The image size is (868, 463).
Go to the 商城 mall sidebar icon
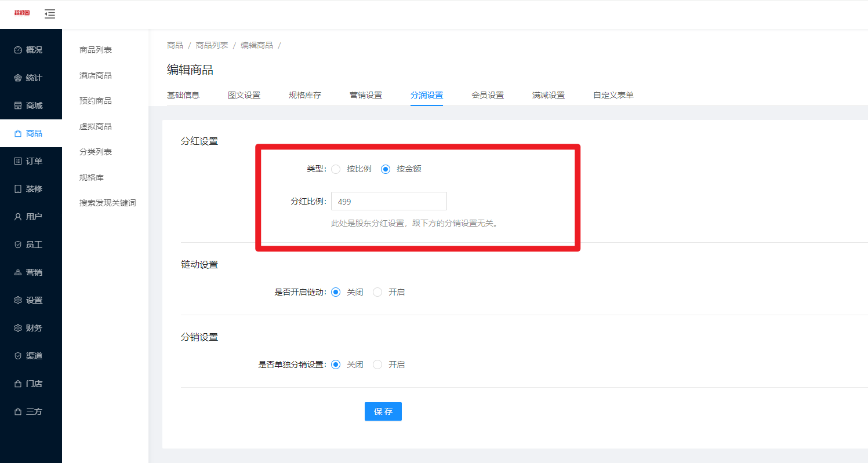tap(18, 106)
